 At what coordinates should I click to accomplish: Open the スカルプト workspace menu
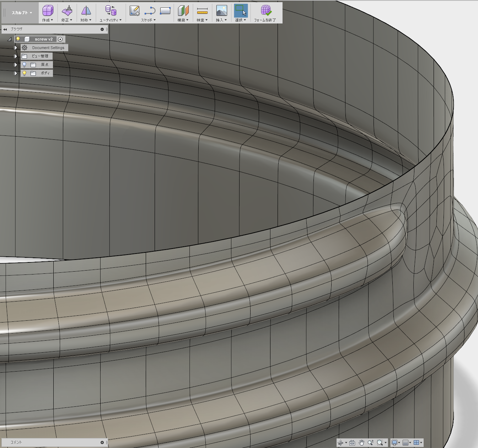pos(22,13)
